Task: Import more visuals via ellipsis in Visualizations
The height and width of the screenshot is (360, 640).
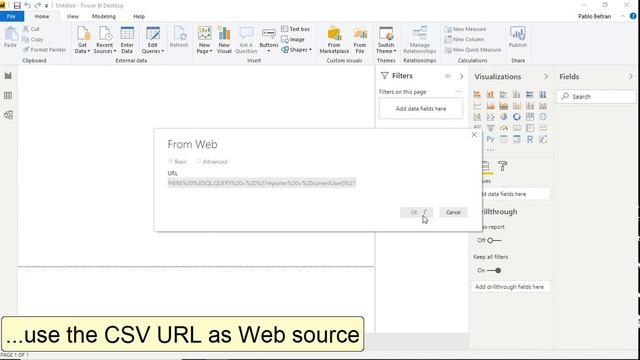Action: (490, 150)
